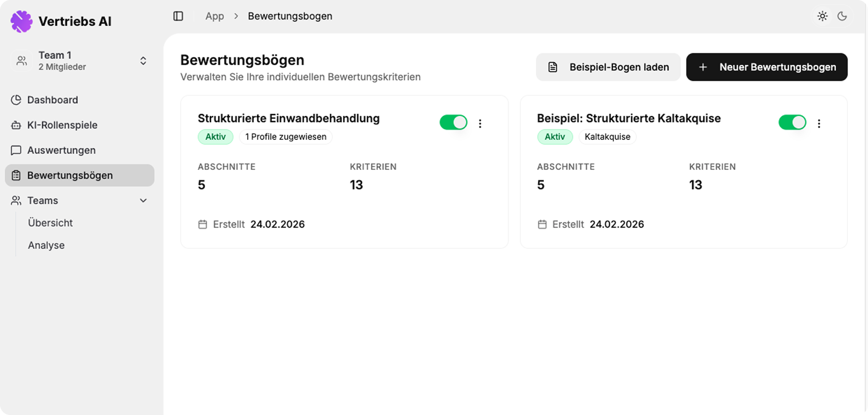Open the Team 1 switcher dropdown
This screenshot has width=868, height=415.
143,61
